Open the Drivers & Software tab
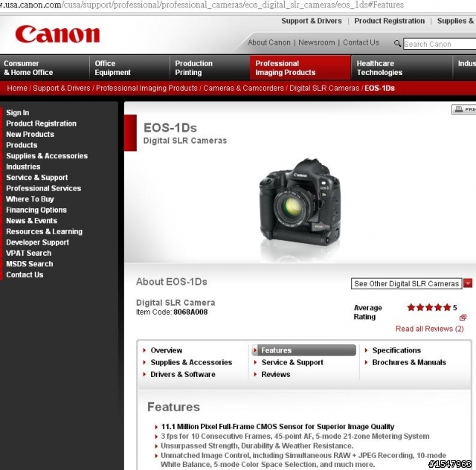 (x=183, y=374)
